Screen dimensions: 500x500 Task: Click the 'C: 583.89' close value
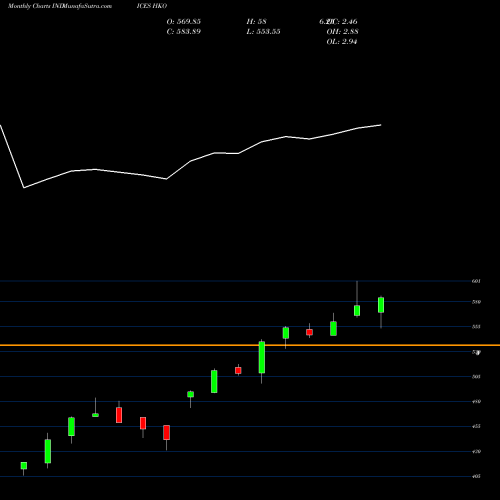click(184, 32)
